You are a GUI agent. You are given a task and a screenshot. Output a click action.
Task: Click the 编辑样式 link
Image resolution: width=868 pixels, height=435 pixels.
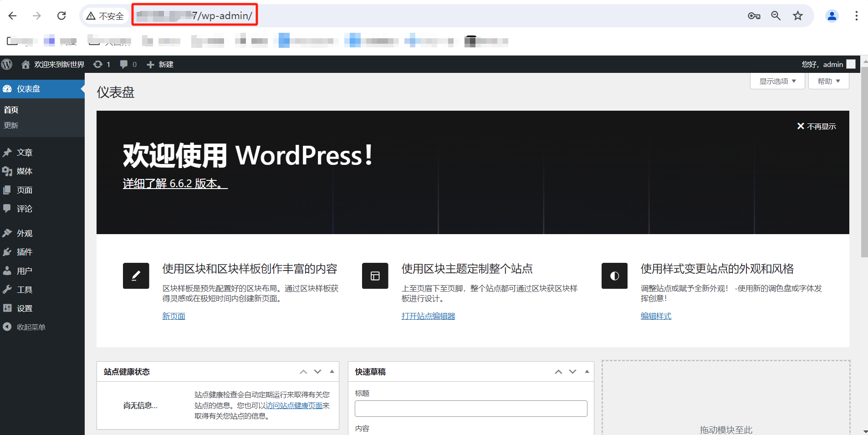point(656,316)
